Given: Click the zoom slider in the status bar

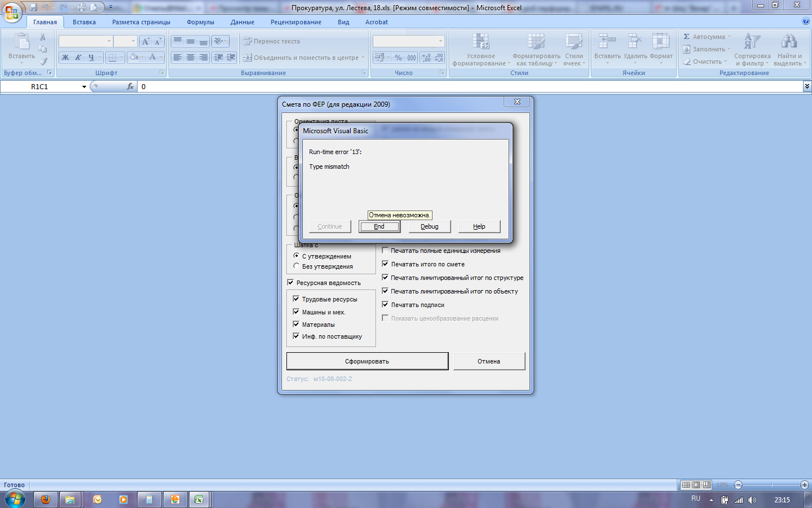Looking at the screenshot, I should click(771, 485).
